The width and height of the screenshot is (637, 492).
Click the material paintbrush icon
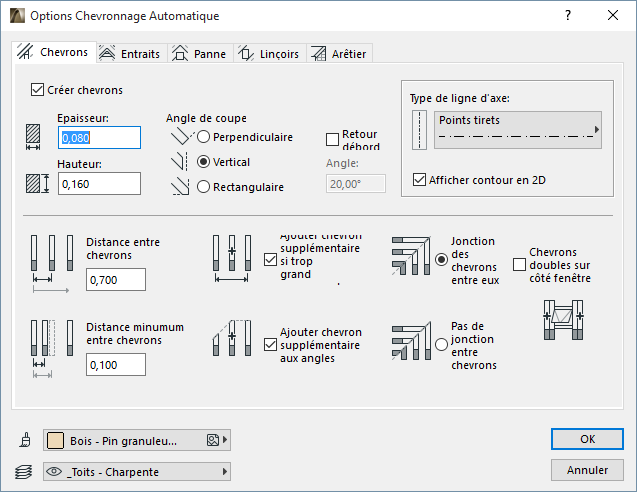25,439
